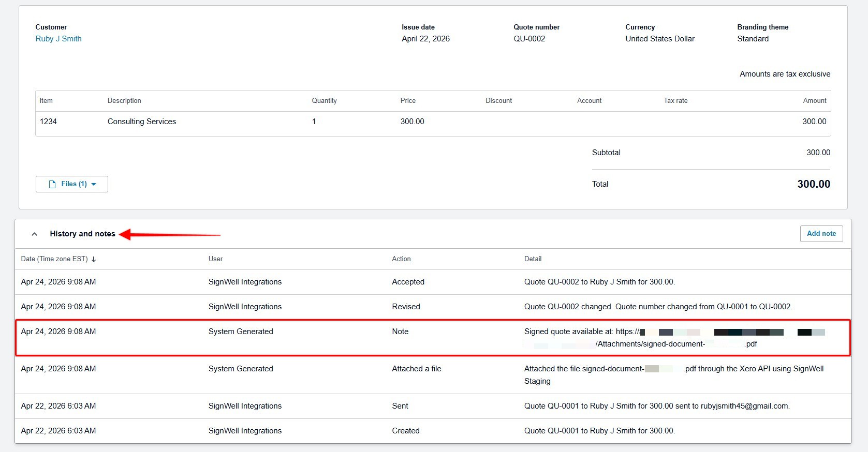This screenshot has width=868, height=452.
Task: Click the Consulting Services description cell
Action: click(142, 122)
